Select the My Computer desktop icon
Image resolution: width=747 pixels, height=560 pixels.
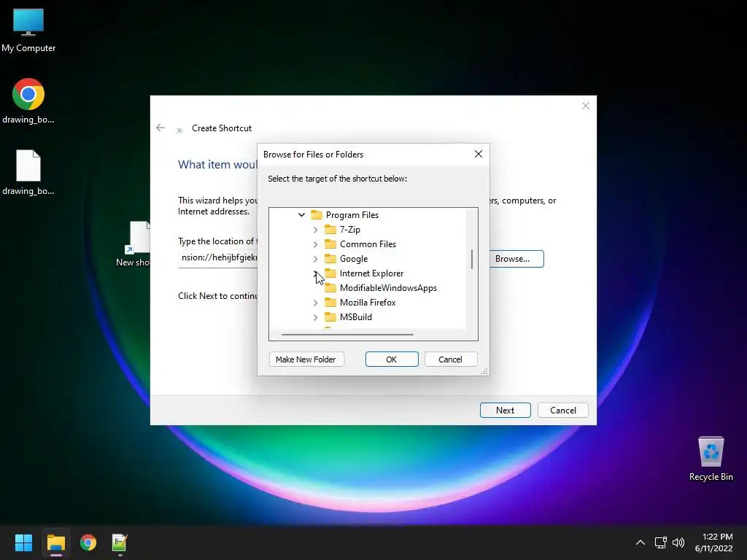click(x=28, y=31)
